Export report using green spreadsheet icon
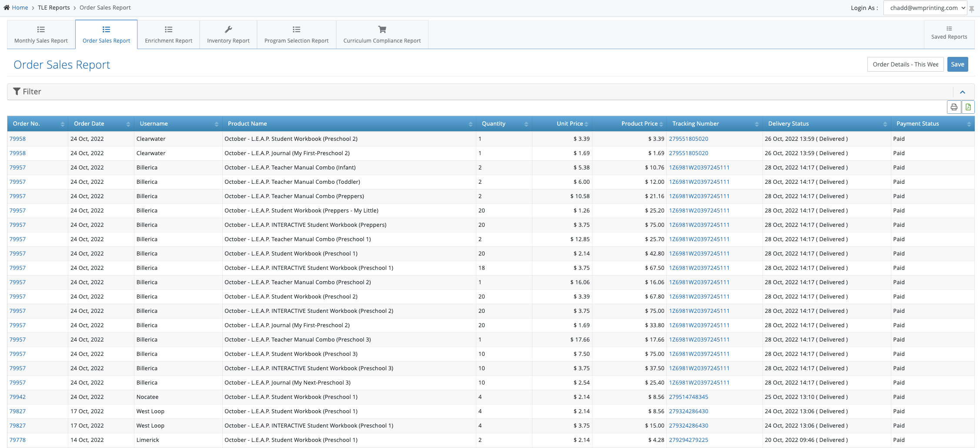The image size is (980, 448). coord(968,107)
